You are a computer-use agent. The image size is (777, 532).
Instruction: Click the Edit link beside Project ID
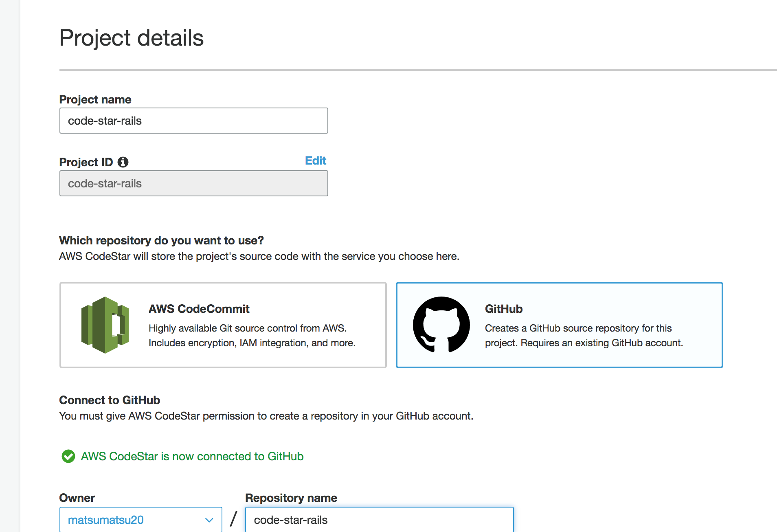point(315,160)
